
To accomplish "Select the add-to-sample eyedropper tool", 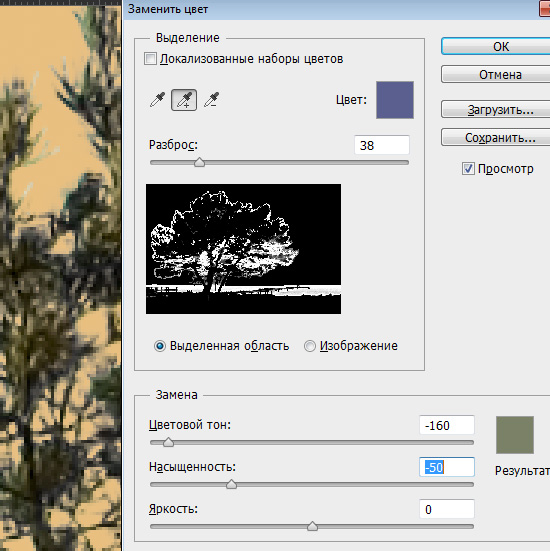I will tap(184, 100).
